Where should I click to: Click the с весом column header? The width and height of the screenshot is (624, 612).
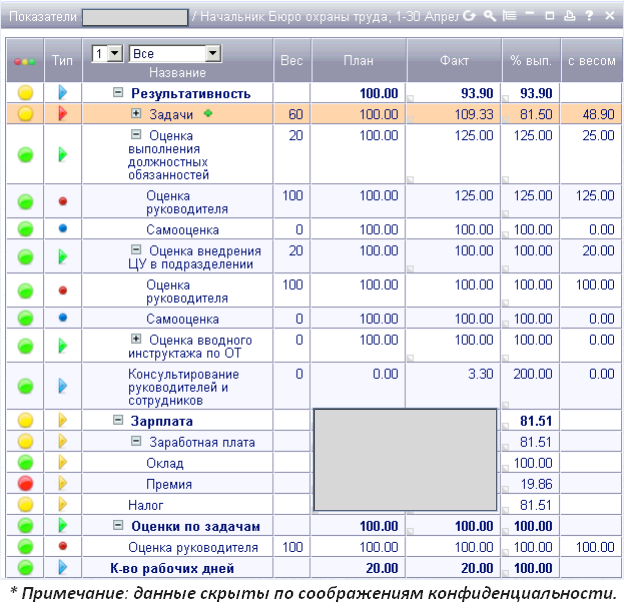[x=592, y=60]
